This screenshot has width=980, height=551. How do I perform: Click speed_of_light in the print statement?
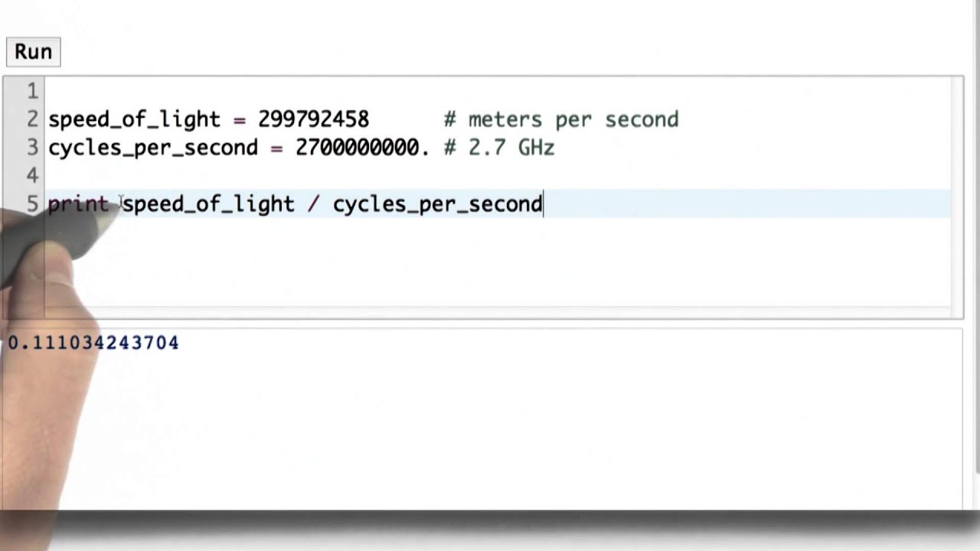208,204
